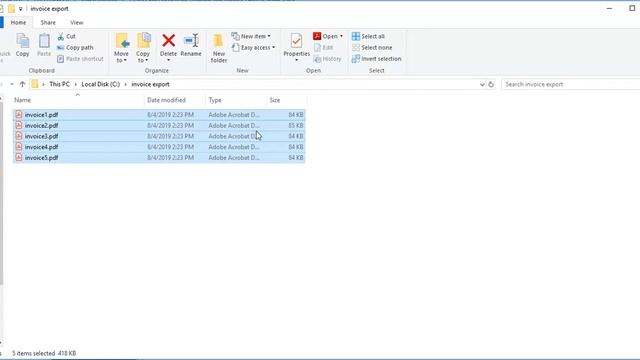Click the file type cell of invoice4.pdf
Viewport: 640px width, 360px height.
[233, 147]
